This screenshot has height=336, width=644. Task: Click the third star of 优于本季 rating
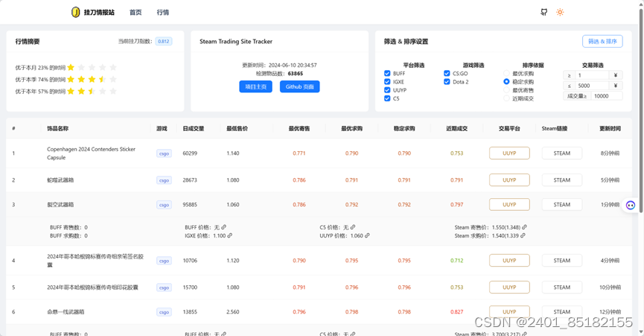coord(92,79)
